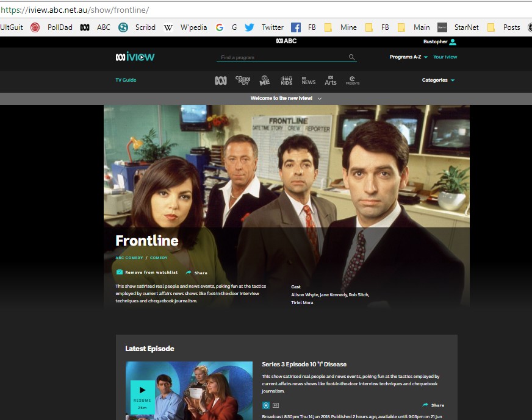Click the Latest Episode heading
The width and height of the screenshot is (532, 420).
149,349
